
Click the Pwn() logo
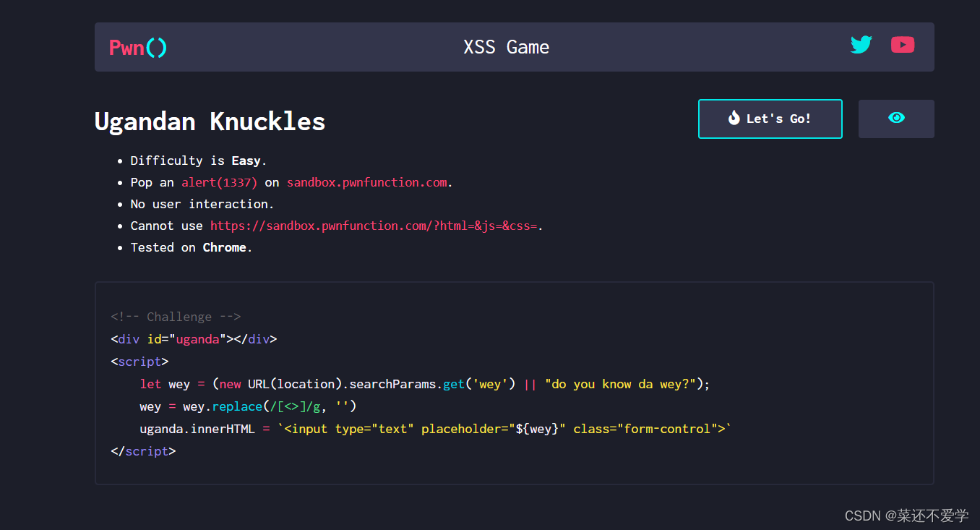pyautogui.click(x=138, y=48)
